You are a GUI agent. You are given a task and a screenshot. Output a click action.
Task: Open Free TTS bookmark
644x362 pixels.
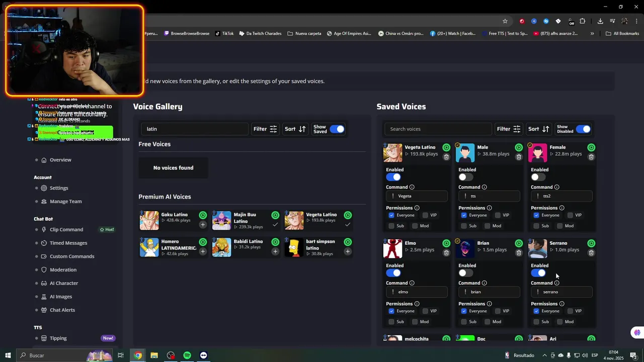click(504, 34)
